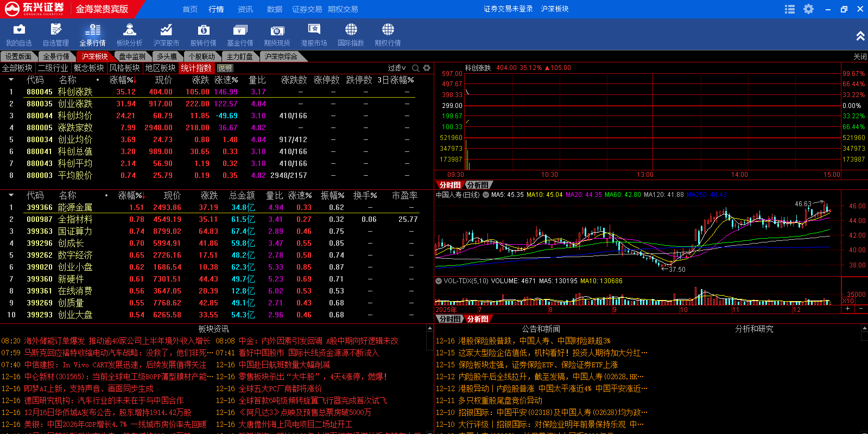This screenshot has height=434, width=868.
Task: Open 基金行情 fund quotes icon
Action: (x=240, y=30)
